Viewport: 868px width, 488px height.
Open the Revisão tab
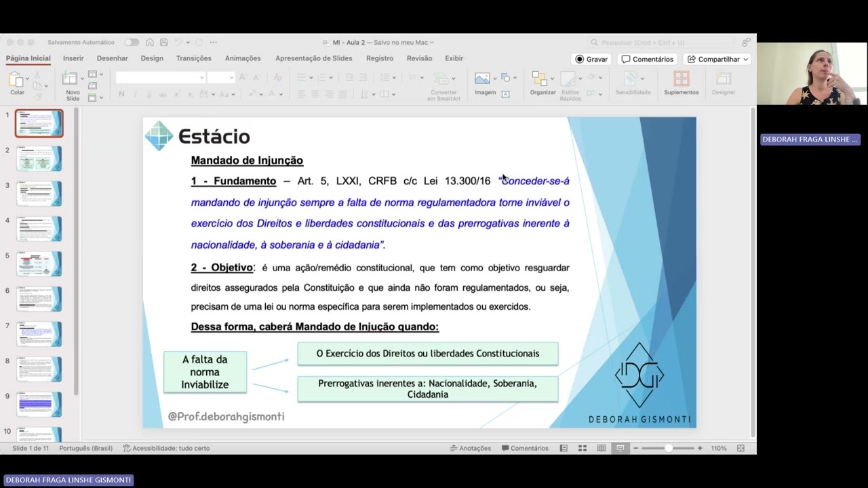pos(419,58)
